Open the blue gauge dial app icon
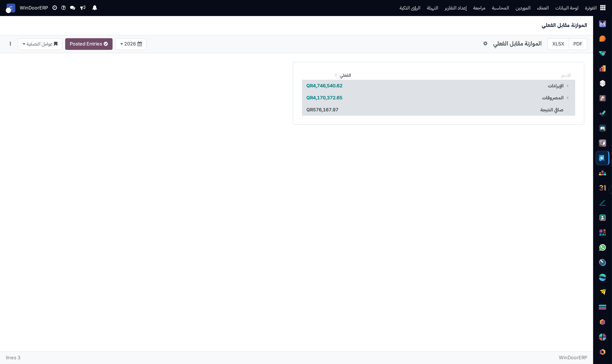Screen dimensions: 612x364 coord(602,262)
